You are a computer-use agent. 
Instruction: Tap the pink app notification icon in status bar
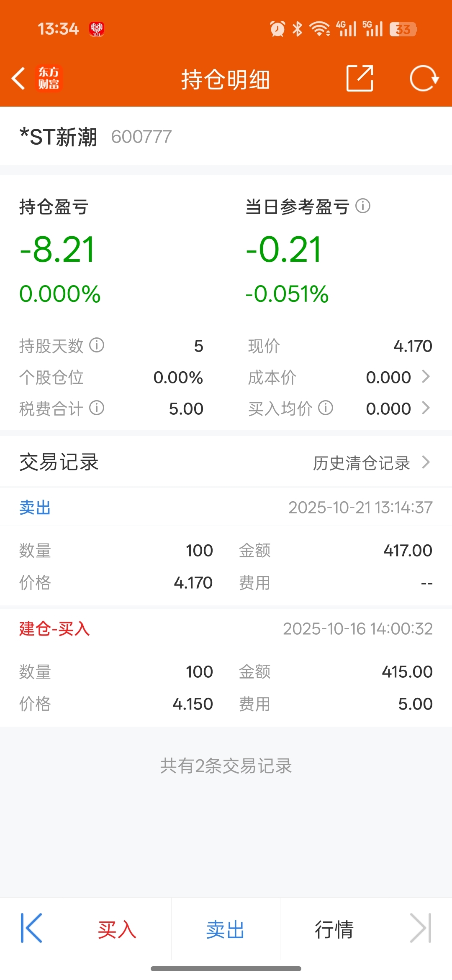click(97, 29)
